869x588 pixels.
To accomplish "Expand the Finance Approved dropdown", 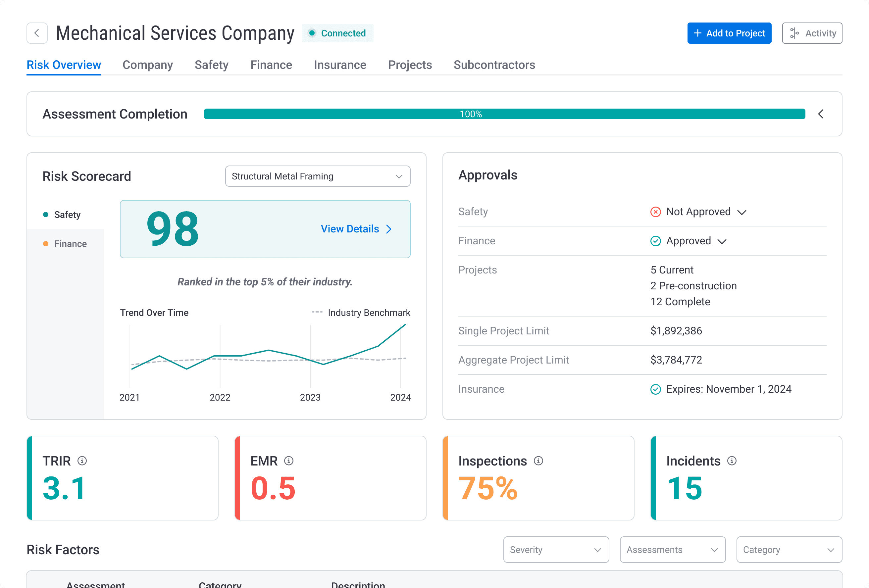I will (x=722, y=241).
